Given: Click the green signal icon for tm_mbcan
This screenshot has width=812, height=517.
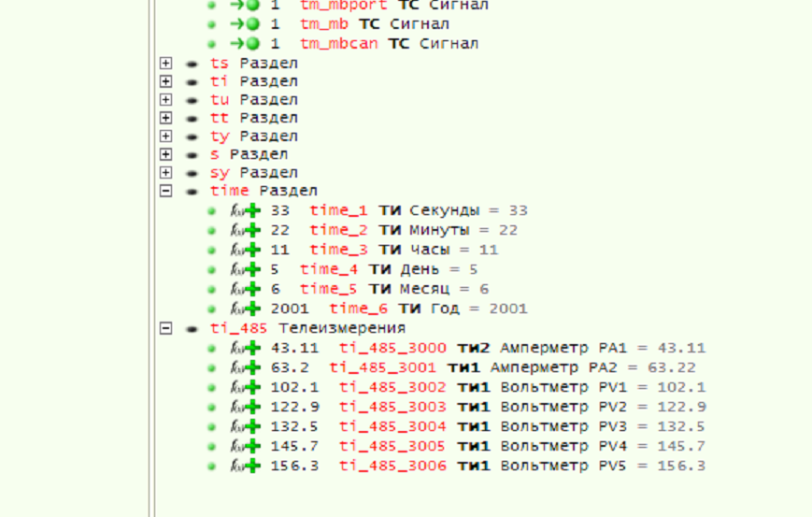Looking at the screenshot, I should pos(253,44).
